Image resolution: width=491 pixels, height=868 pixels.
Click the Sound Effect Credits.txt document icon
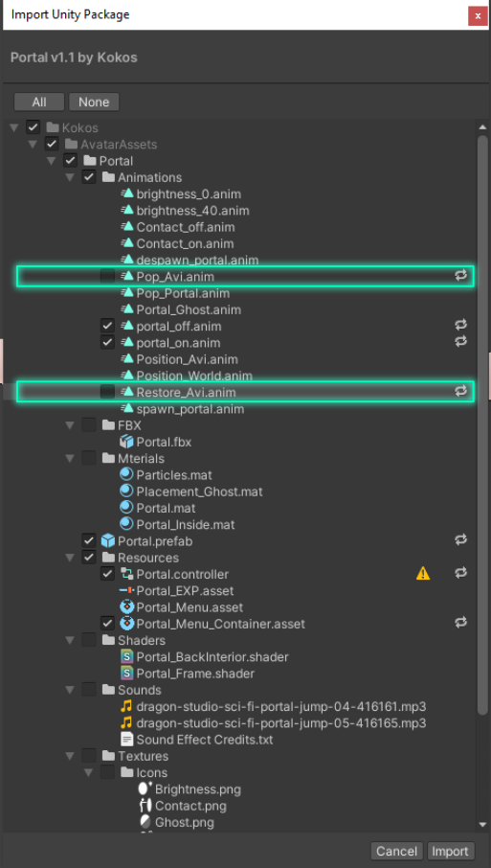pyautogui.click(x=126, y=740)
